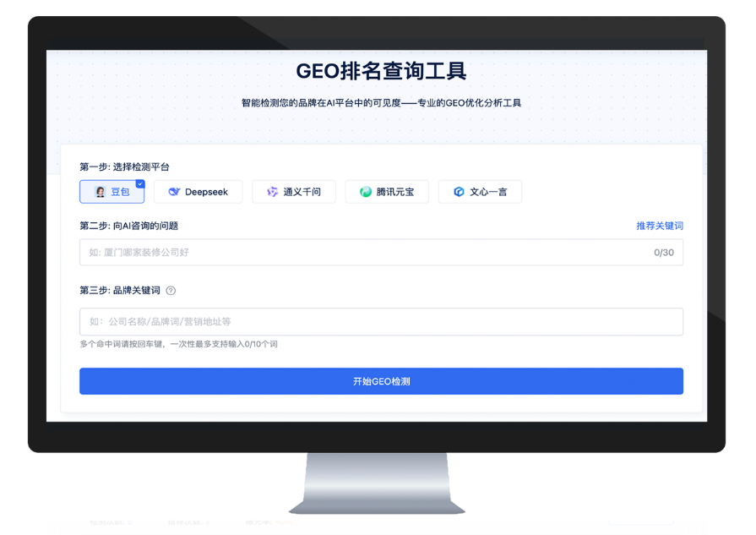Click the 0/30 character counter
This screenshot has width=756, height=535.
coord(663,252)
